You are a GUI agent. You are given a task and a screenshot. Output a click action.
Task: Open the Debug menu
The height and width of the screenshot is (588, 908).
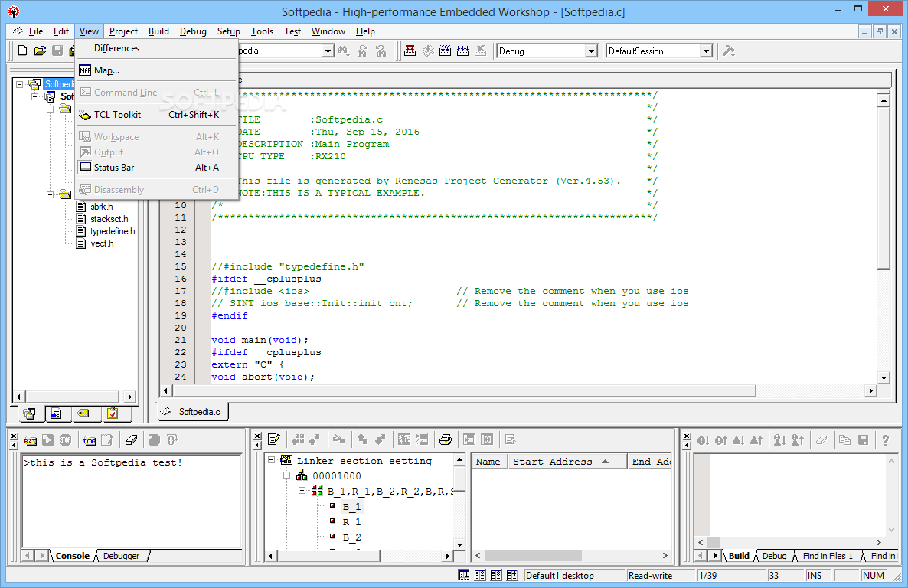[193, 31]
